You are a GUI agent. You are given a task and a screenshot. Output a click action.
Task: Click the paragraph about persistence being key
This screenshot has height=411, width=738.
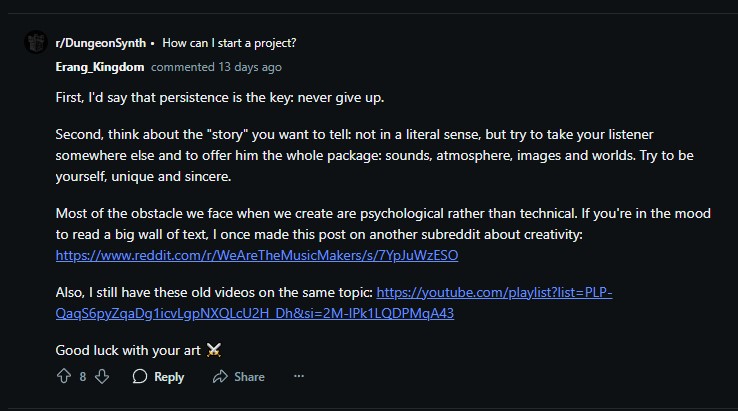219,98
